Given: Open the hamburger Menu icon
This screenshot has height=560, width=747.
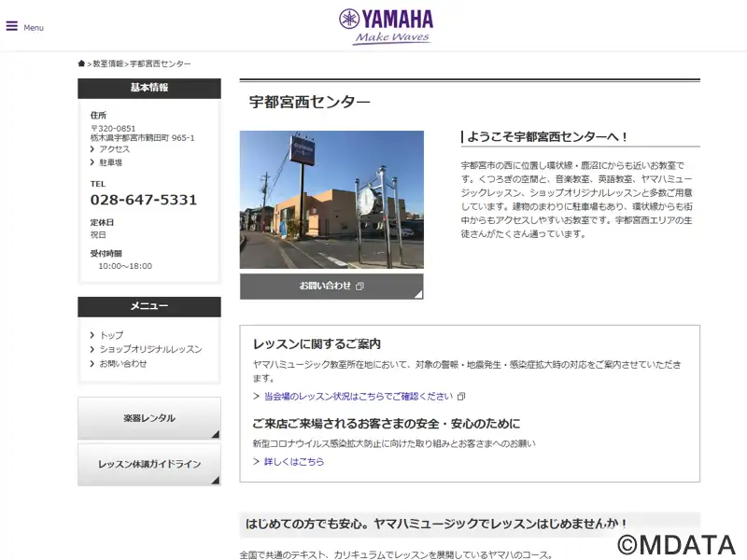Looking at the screenshot, I should coord(12,26).
